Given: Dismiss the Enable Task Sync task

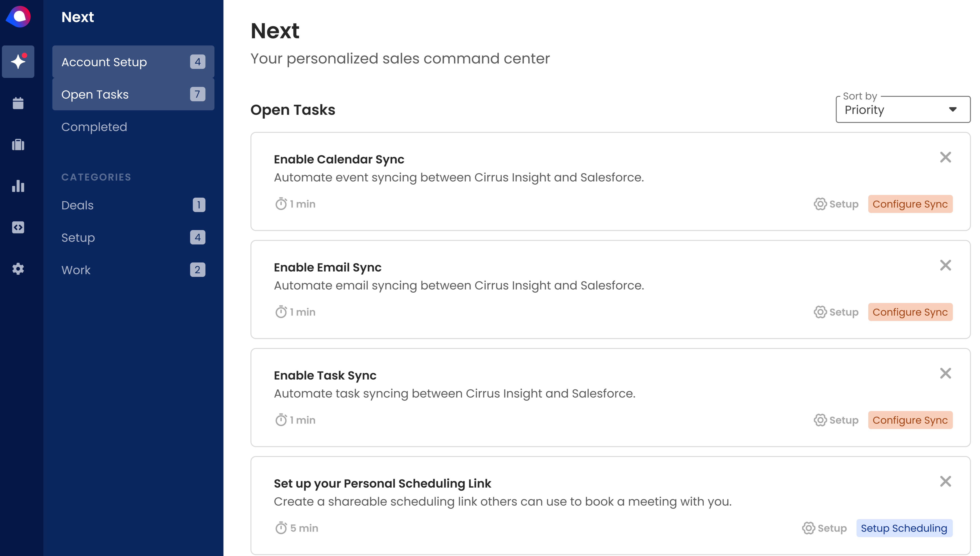Looking at the screenshot, I should (x=945, y=373).
